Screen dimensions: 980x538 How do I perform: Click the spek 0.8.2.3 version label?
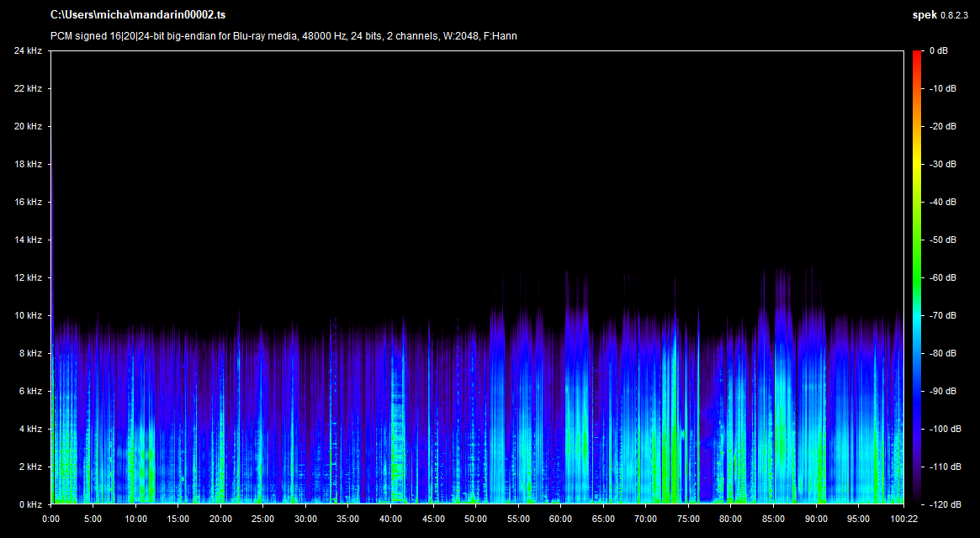point(941,15)
